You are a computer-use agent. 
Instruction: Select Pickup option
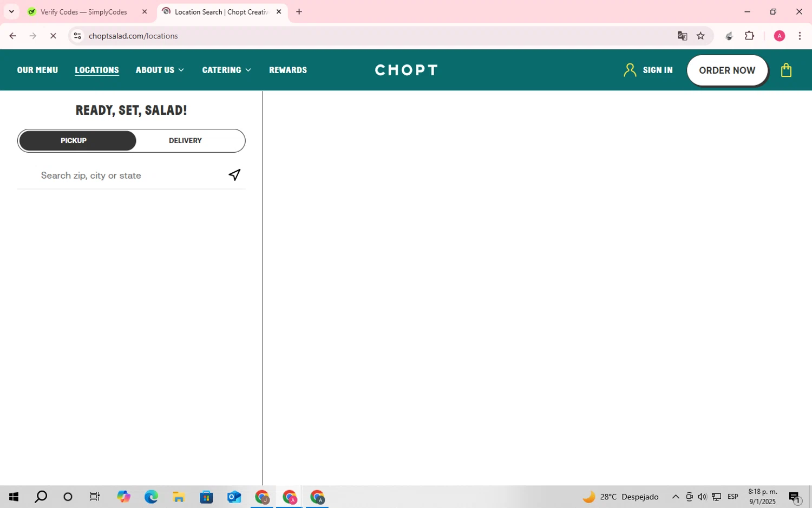click(77, 141)
